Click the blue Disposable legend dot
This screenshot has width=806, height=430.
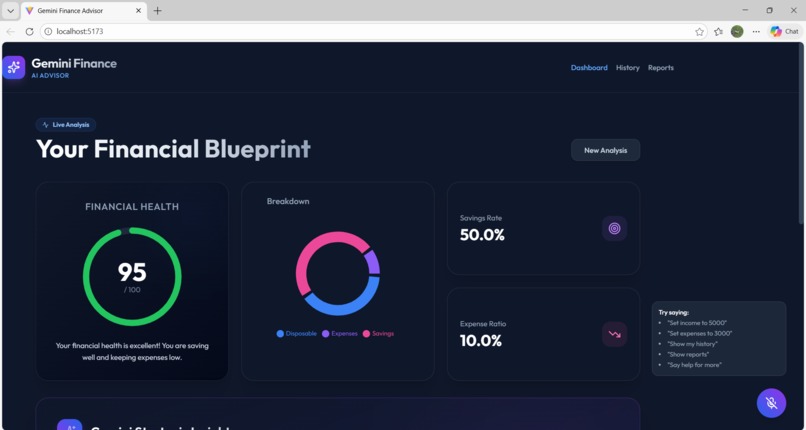280,334
